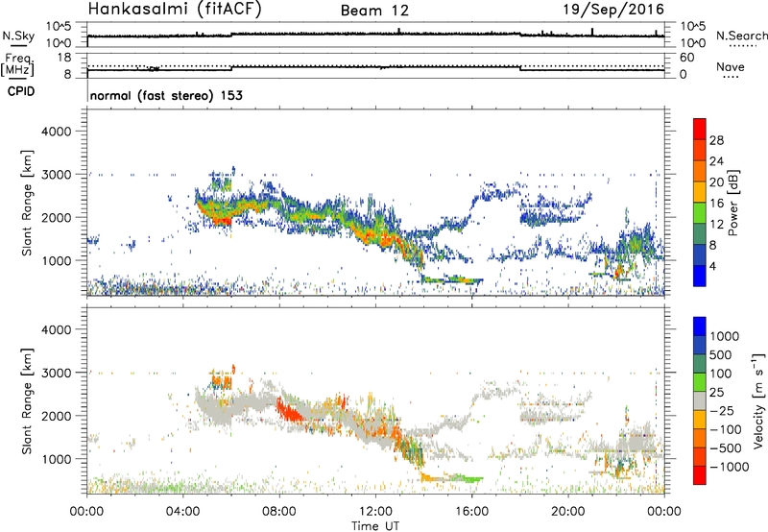The width and height of the screenshot is (768, 532).
Task: Click the Power [dB] colorbar label
Action: coord(732,203)
